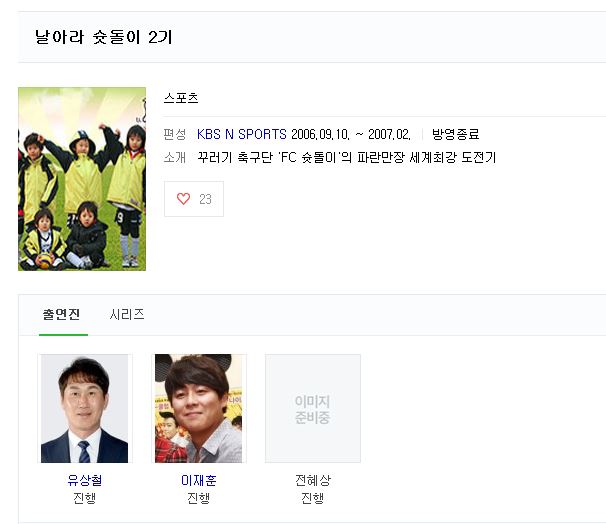Click the heart like icon
Image resolution: width=606 pixels, height=524 pixels.
[183, 199]
